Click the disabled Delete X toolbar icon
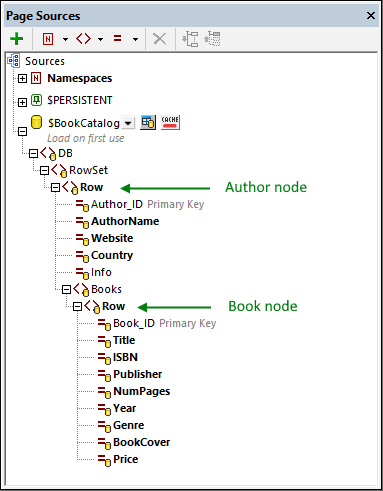Image resolution: width=383 pixels, height=491 pixels. [x=160, y=39]
